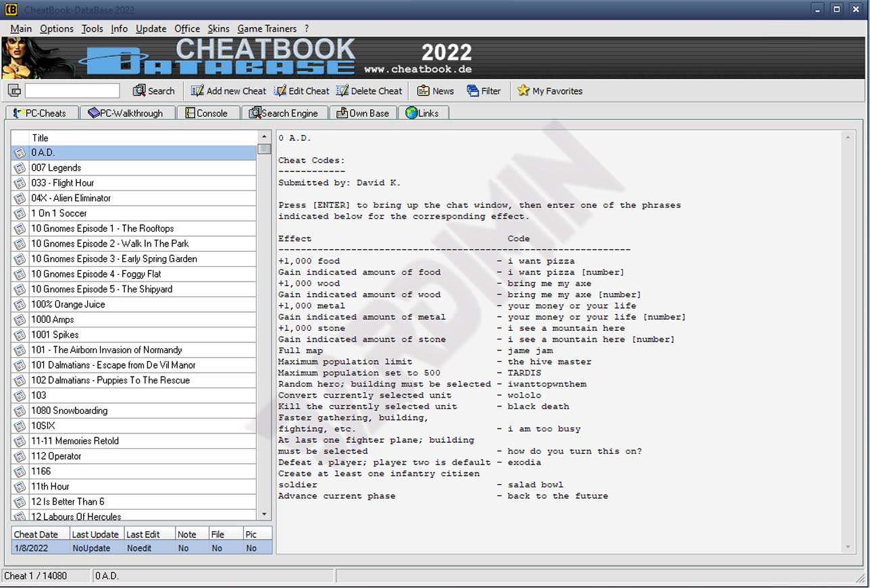
Task: Switch to the PC-Walkthrough tab
Action: click(x=127, y=113)
